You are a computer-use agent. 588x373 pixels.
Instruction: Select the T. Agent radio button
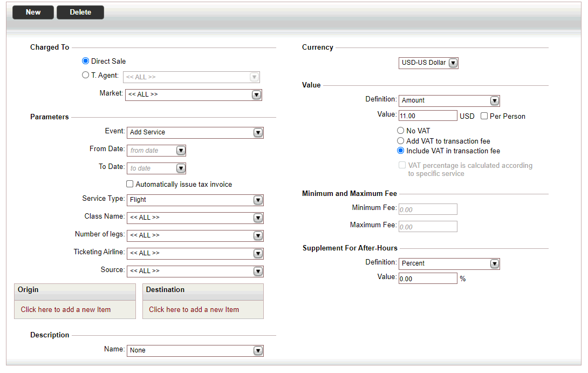(x=85, y=75)
